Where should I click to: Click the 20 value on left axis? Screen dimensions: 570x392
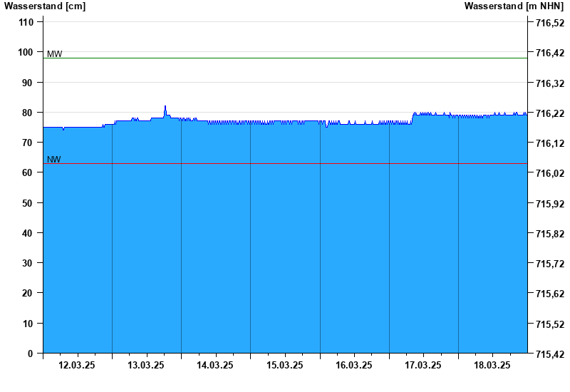[28, 293]
